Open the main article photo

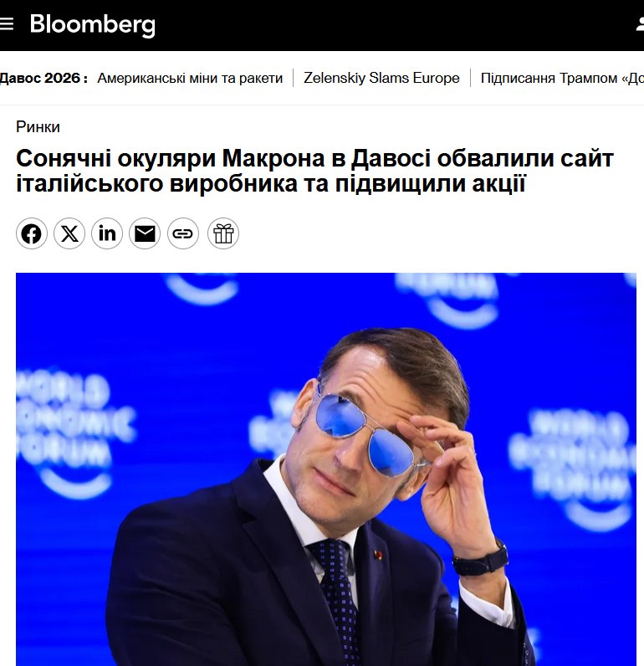pos(326,469)
